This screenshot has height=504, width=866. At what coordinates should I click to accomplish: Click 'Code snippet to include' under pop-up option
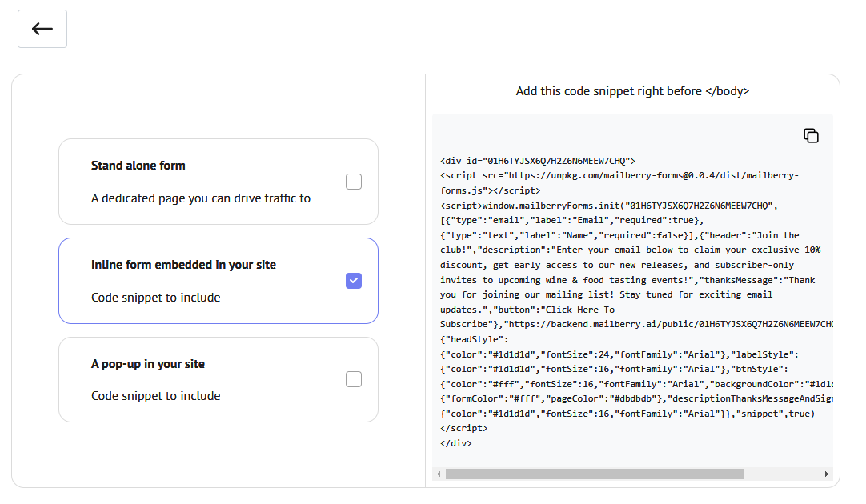coord(156,396)
